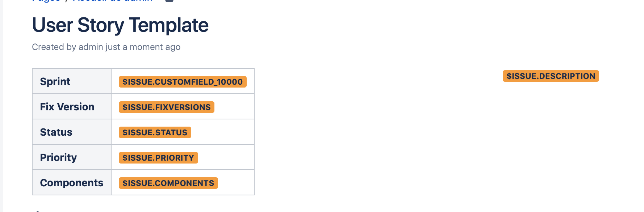Select the $ISSUE.CUSTOMFIELD_10000 placeholder
This screenshot has width=644, height=212.
point(183,82)
